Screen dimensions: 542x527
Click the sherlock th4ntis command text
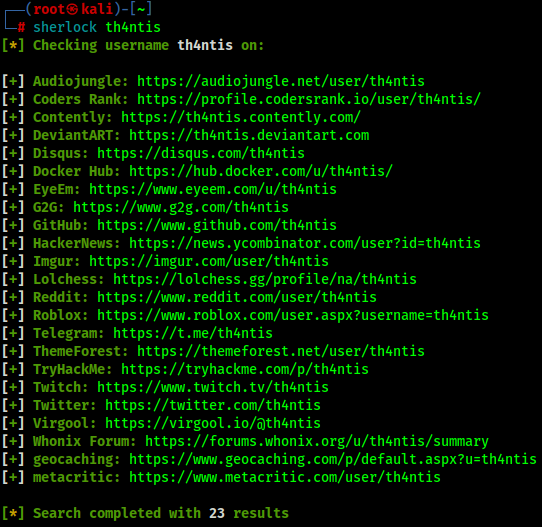pyautogui.click(x=97, y=27)
